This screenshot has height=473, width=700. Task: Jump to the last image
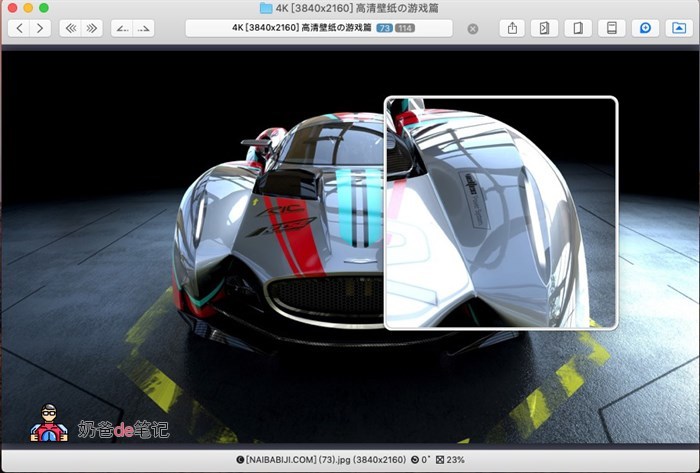pyautogui.click(x=92, y=28)
